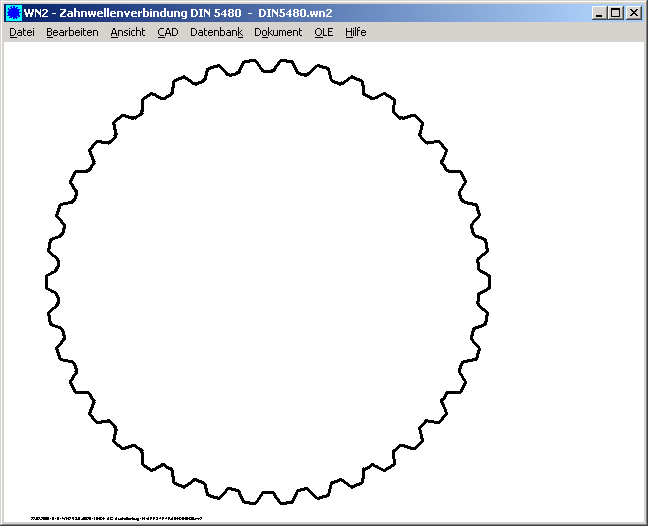This screenshot has height=526, width=648.
Task: Open the Datenbank menu
Action: click(x=216, y=32)
